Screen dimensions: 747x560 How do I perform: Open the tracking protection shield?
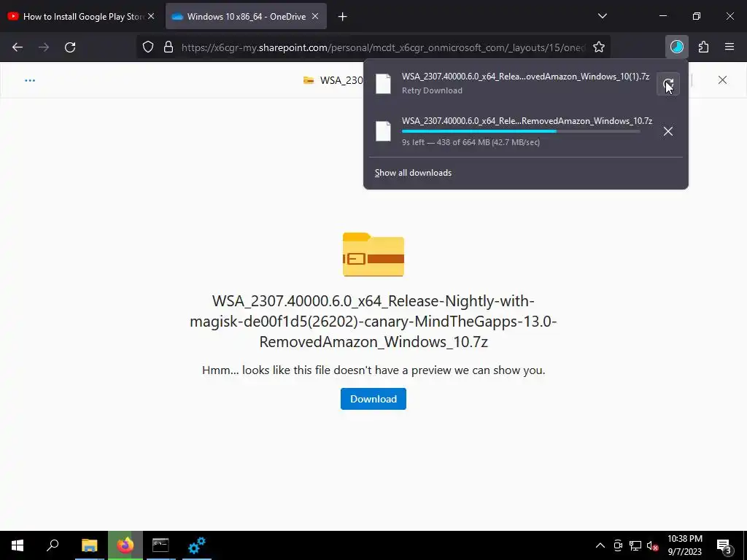click(148, 47)
